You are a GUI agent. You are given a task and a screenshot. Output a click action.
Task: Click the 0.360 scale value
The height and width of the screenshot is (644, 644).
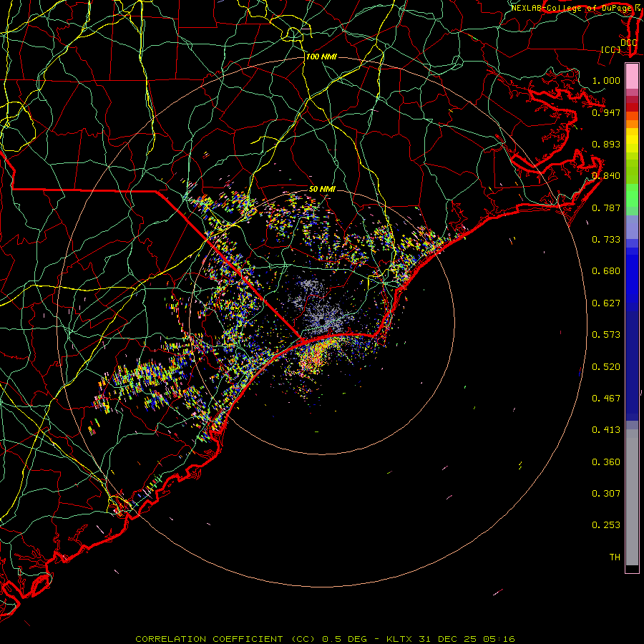coord(606,462)
